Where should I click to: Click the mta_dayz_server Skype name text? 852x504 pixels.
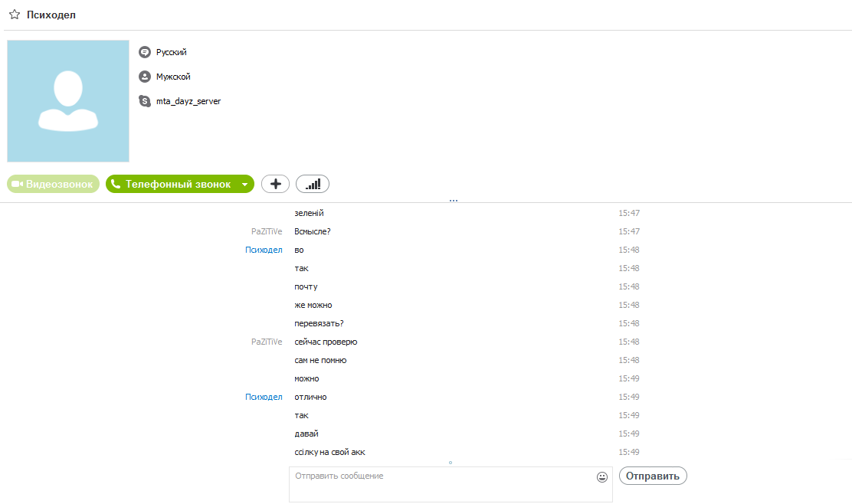tap(188, 101)
